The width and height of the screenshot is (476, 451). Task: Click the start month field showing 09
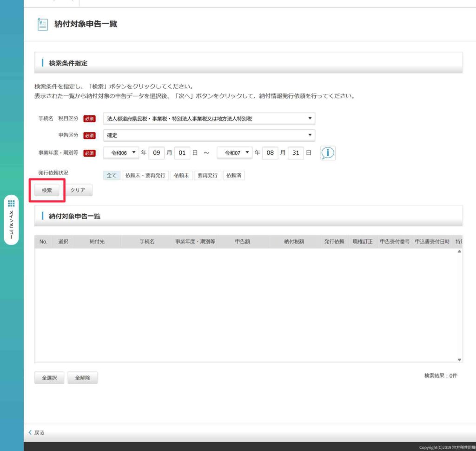pyautogui.click(x=157, y=153)
